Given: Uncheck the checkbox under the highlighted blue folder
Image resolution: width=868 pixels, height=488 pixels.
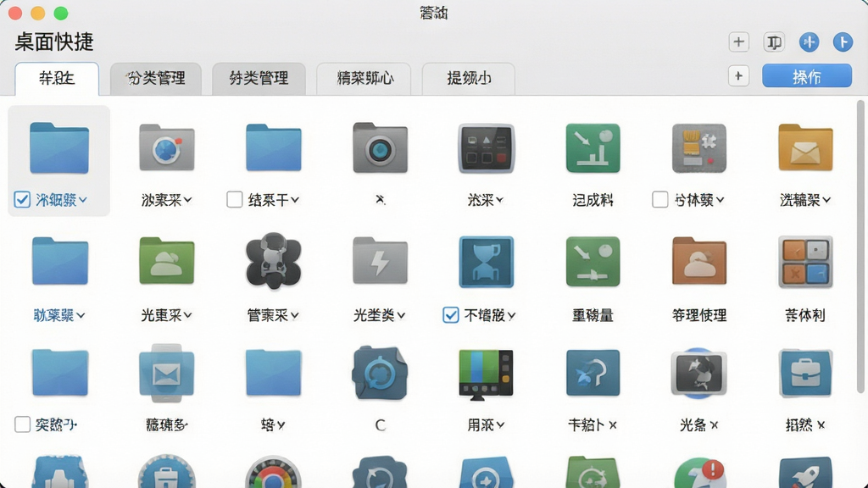Looking at the screenshot, I should 22,199.
